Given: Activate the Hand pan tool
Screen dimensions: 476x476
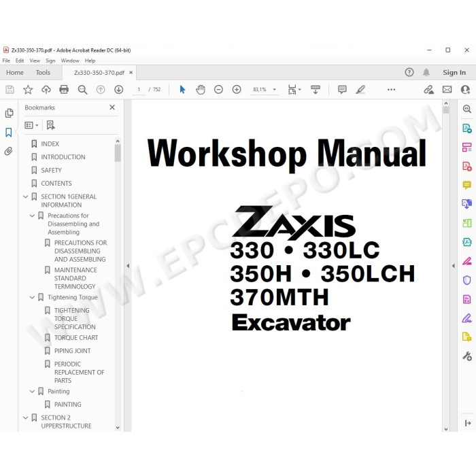Looking at the screenshot, I should 201,90.
